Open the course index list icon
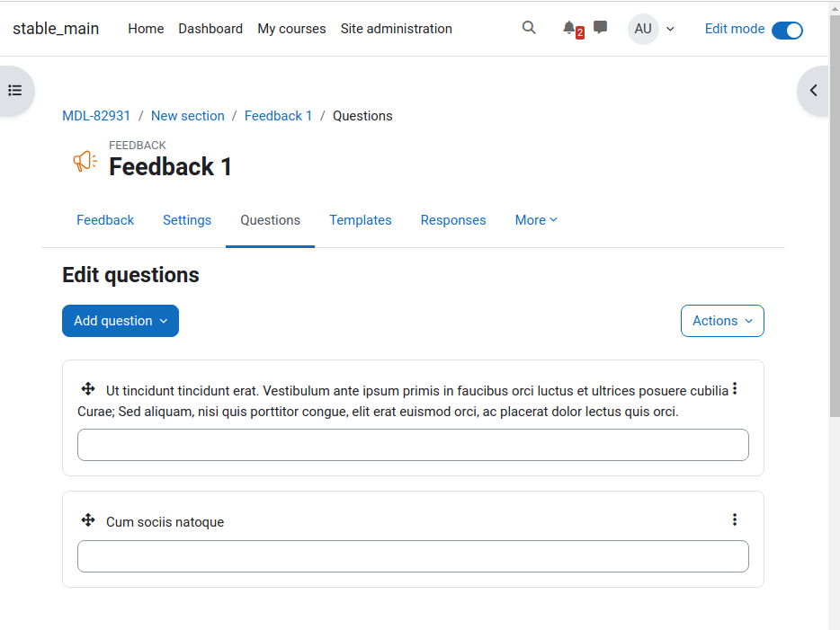Viewport: 840px width, 630px height. 15,91
